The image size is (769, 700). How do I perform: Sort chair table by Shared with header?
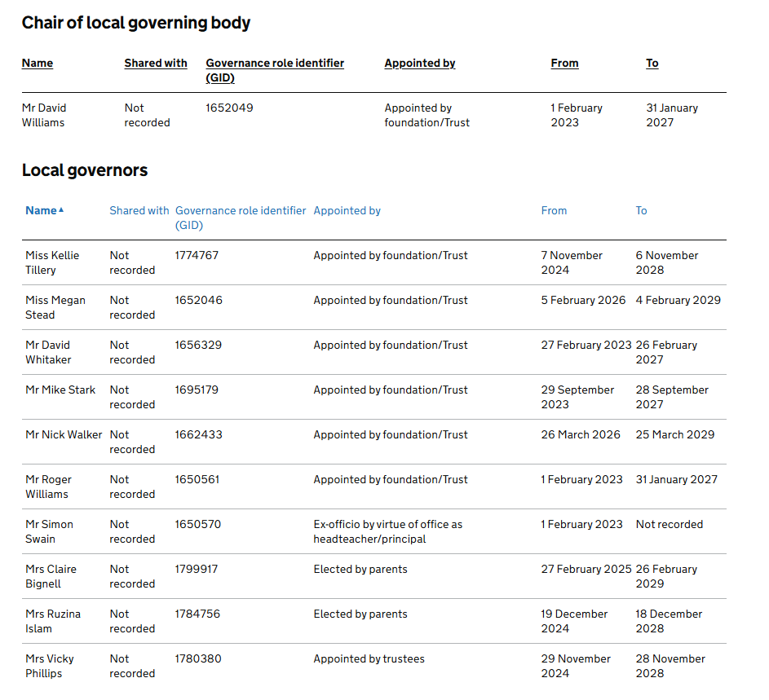coord(156,64)
